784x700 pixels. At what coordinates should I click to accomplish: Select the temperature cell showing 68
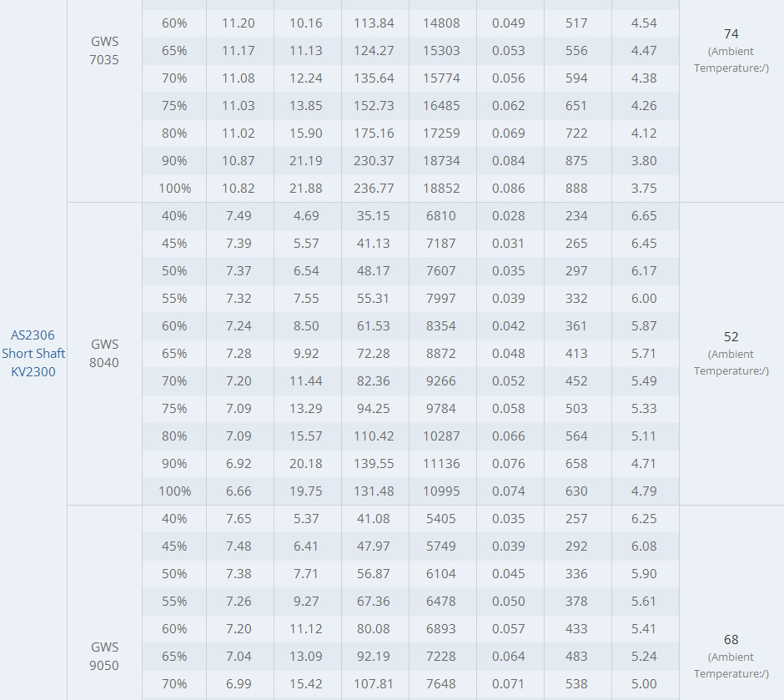[731, 640]
